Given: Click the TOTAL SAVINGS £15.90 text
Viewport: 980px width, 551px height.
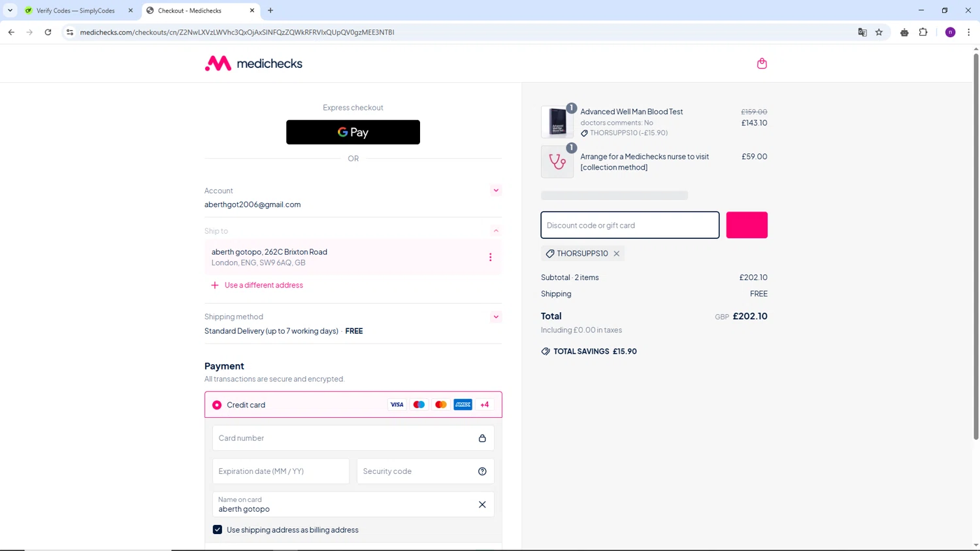Looking at the screenshot, I should click(x=595, y=351).
